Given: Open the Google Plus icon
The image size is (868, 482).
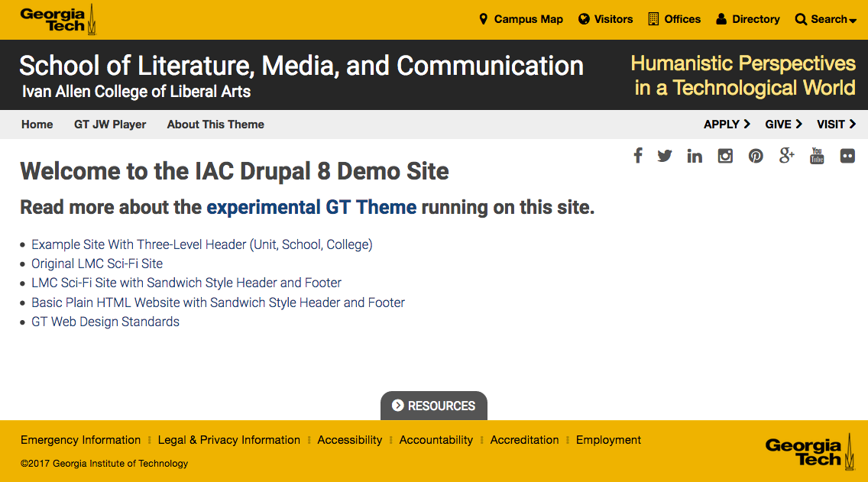Looking at the screenshot, I should click(x=786, y=156).
